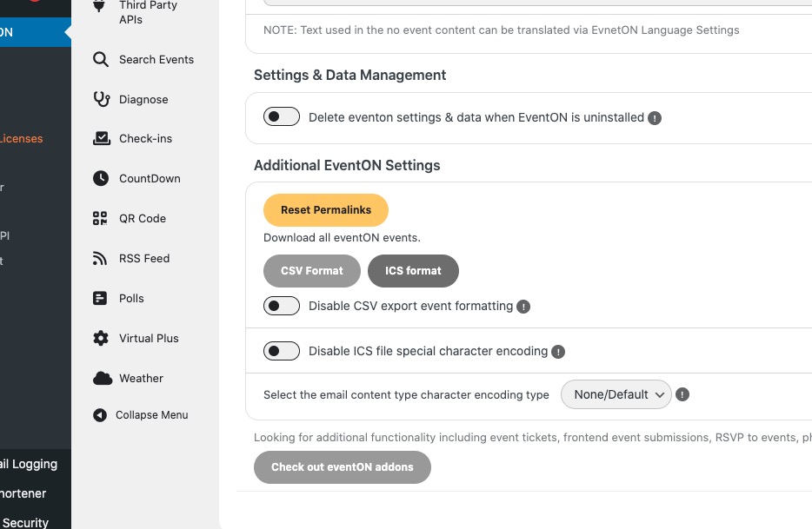Open Diagnose via the stethoscope icon
This screenshot has width=812, height=529.
pos(101,99)
